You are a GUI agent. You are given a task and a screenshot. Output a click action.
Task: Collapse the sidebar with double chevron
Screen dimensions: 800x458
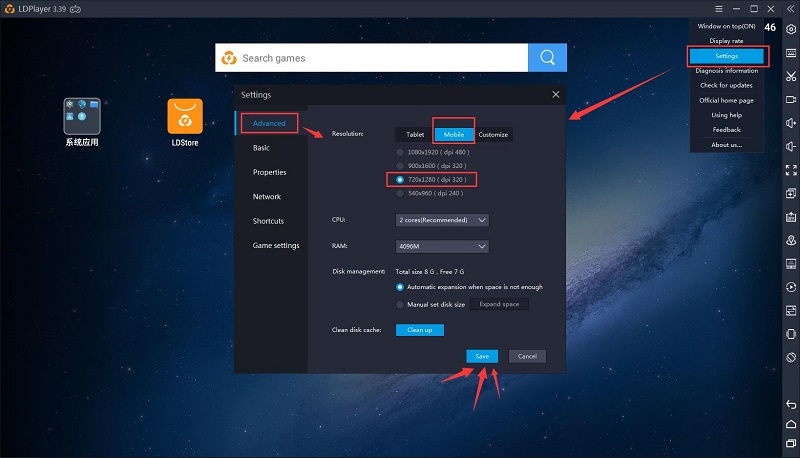(791, 9)
